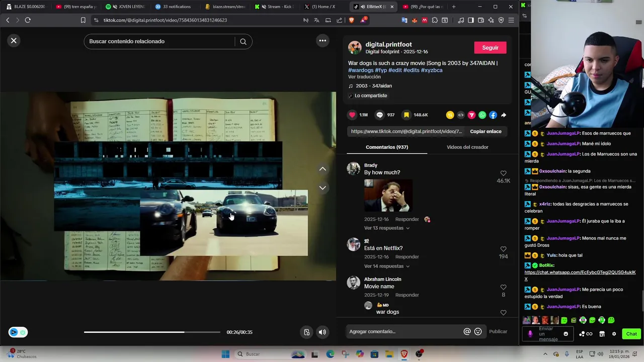Open the Brave wallet icon
This screenshot has width=644, height=362.
pos(481,20)
